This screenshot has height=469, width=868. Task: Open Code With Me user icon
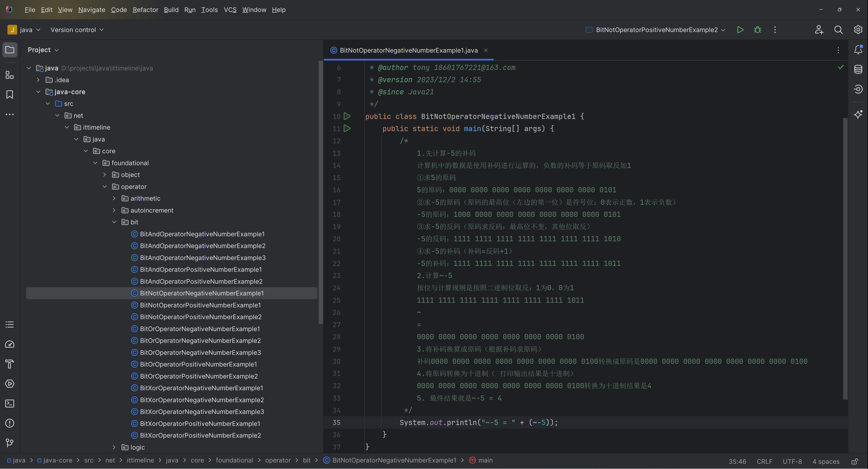(x=819, y=30)
